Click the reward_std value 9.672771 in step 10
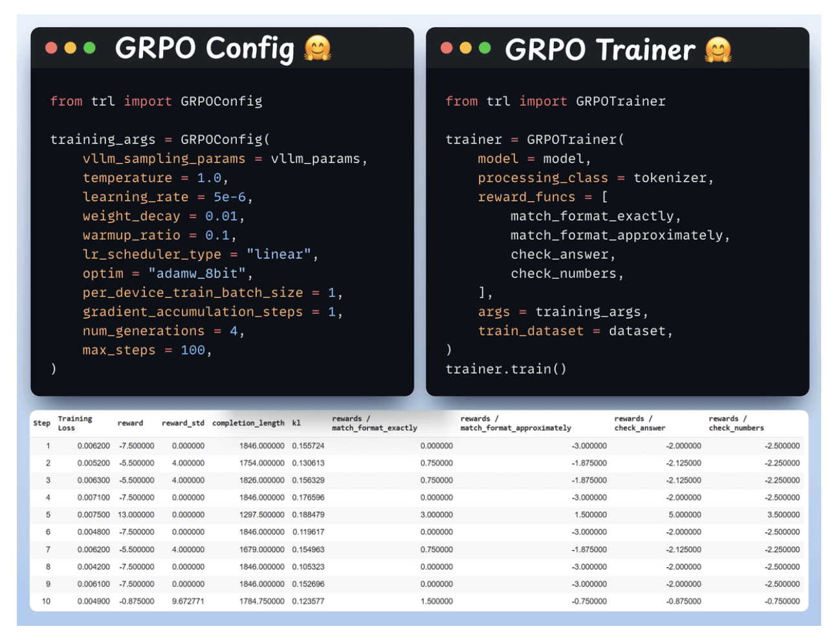The height and width of the screenshot is (644, 836). click(x=188, y=601)
